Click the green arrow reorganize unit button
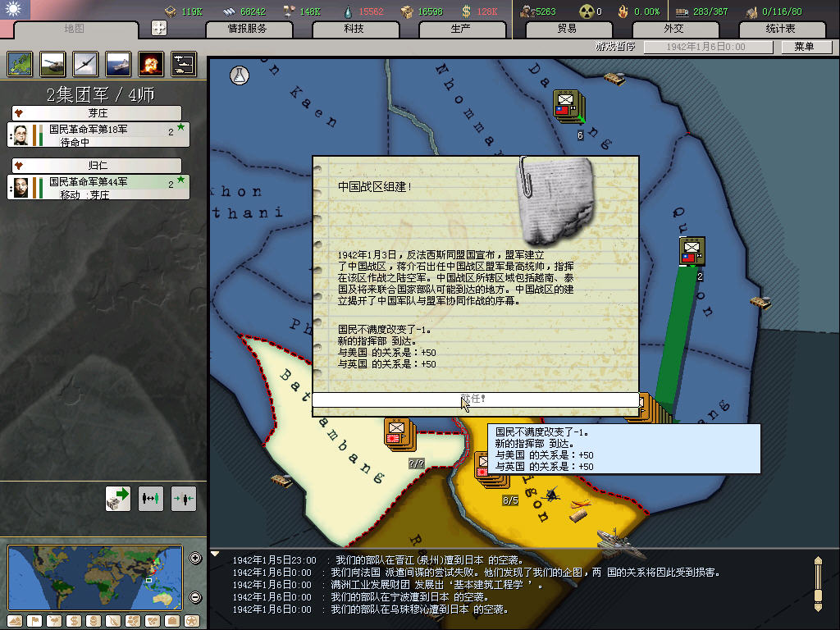Screen dimensions: 840x630 click(x=118, y=499)
